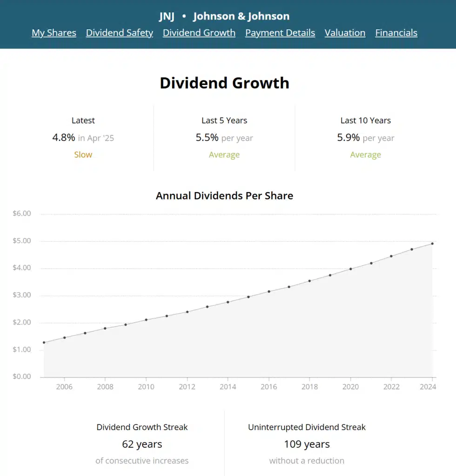Click the Latest 4.8% growth value
This screenshot has height=476, width=456.
[x=63, y=138]
